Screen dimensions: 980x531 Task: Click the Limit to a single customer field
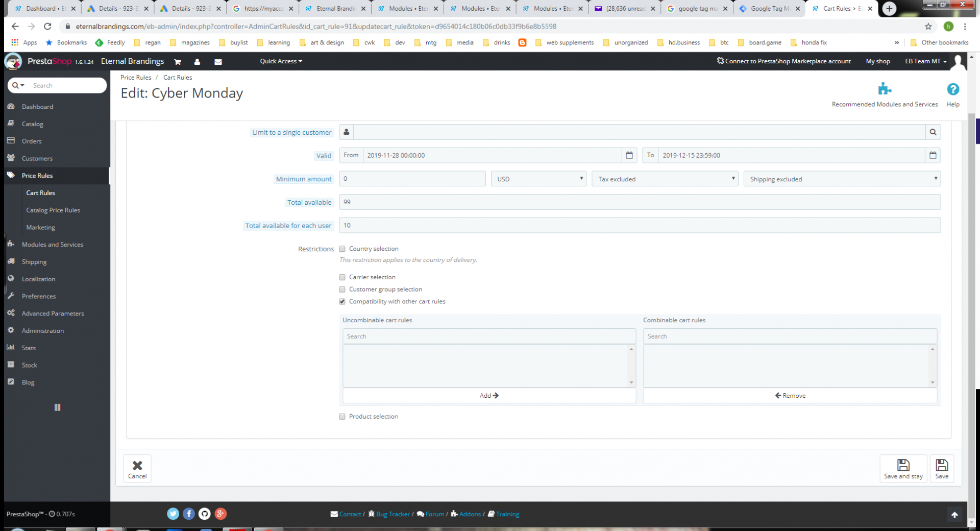[x=640, y=132]
